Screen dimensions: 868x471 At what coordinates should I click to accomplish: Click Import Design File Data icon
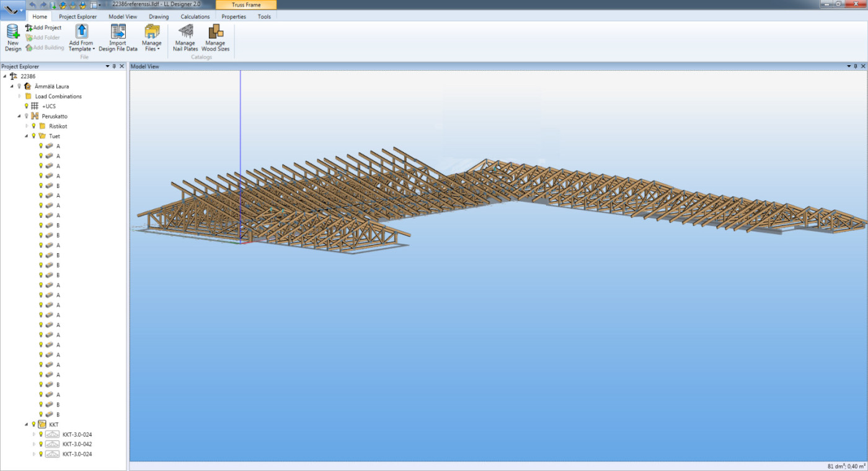(x=118, y=32)
